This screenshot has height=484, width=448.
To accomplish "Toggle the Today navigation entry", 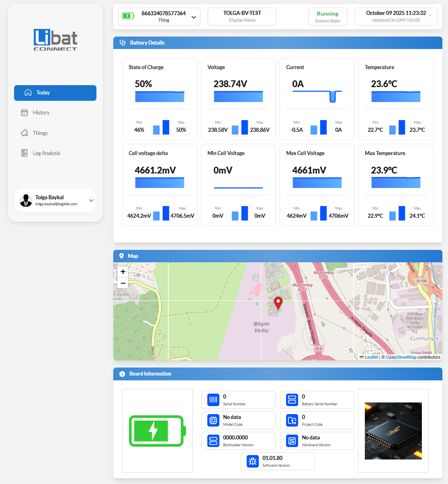I will click(x=55, y=93).
